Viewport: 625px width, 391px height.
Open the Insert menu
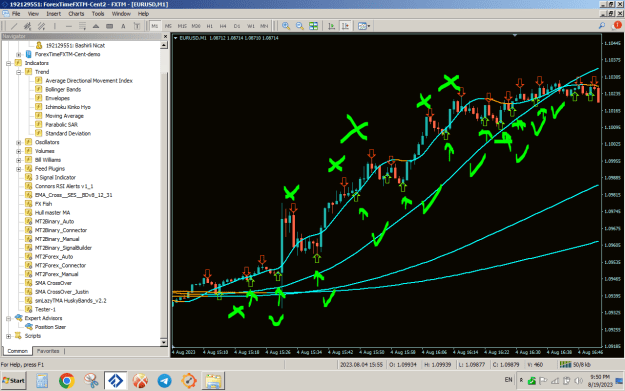53,14
